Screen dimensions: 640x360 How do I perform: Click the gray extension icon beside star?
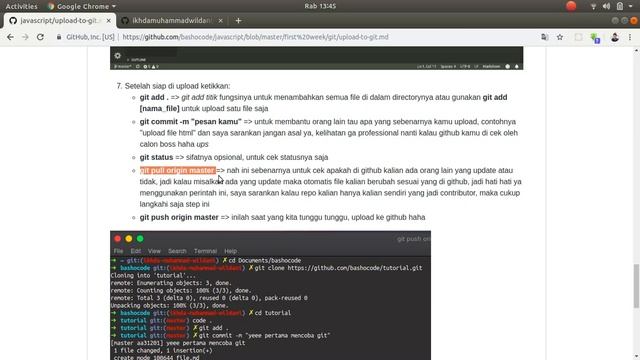[x=578, y=37]
